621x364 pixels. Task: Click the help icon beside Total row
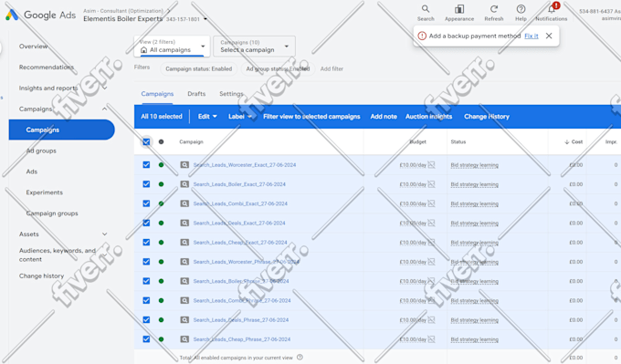click(x=300, y=358)
